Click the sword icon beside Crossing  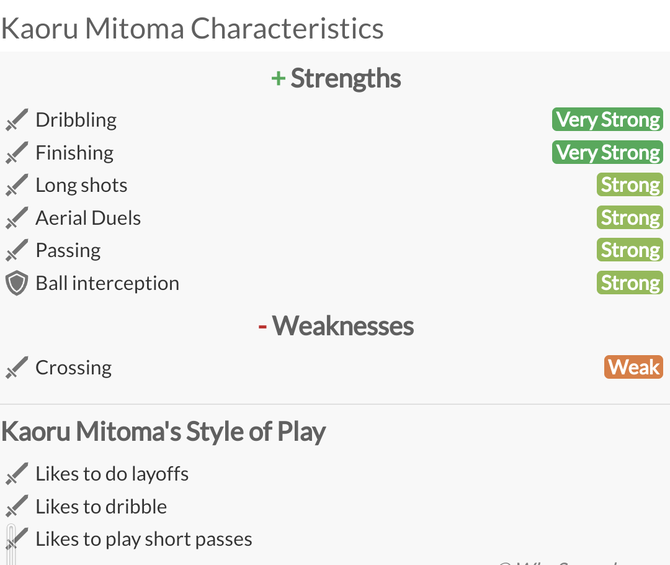[x=16, y=368]
